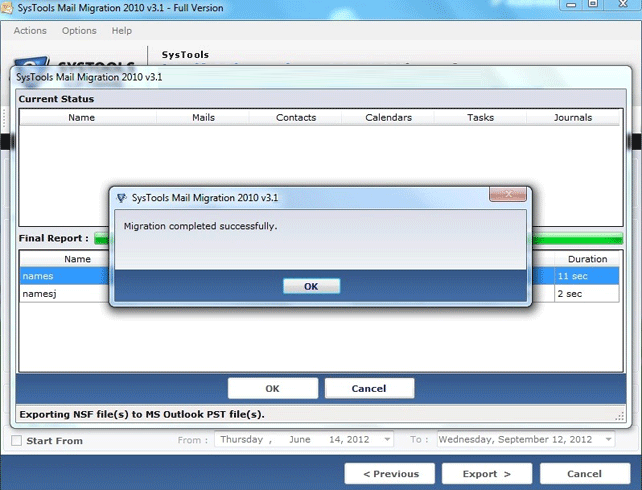Viewport: 642px width, 490px height.
Task: Click OK in the migration completed message box
Action: click(x=311, y=286)
